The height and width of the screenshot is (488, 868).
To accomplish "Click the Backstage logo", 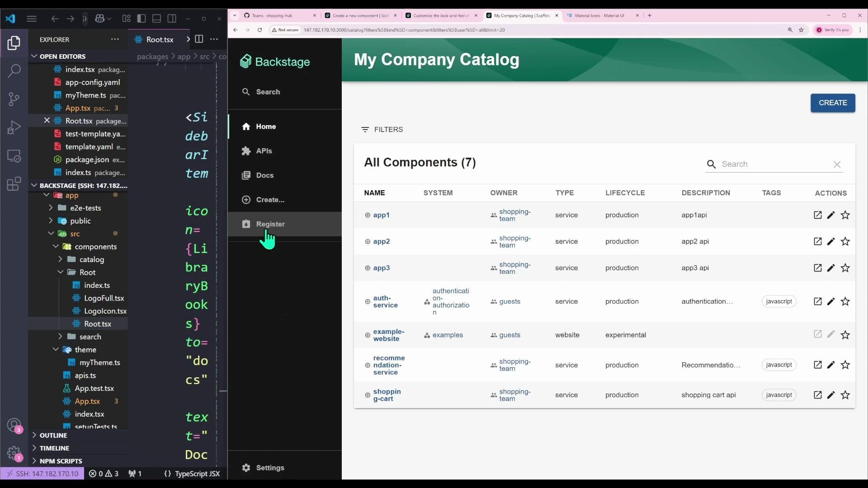I will point(275,61).
